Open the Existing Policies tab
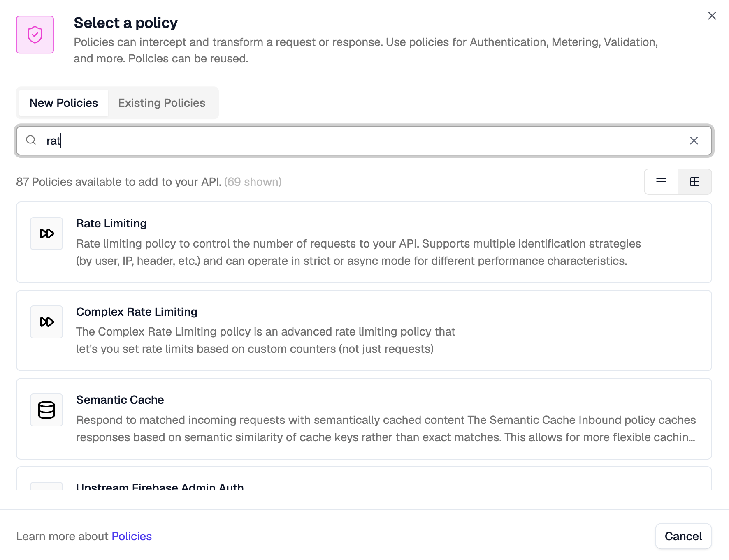 162,103
